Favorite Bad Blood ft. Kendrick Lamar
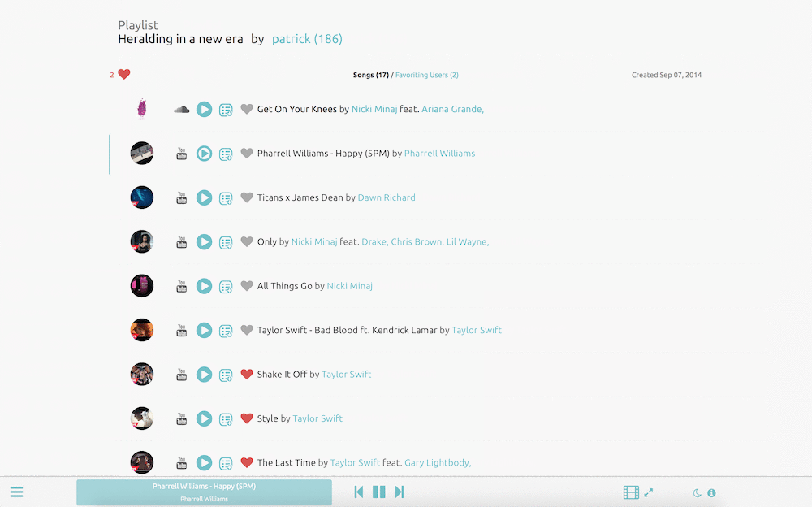This screenshot has width=812, height=507. click(247, 330)
